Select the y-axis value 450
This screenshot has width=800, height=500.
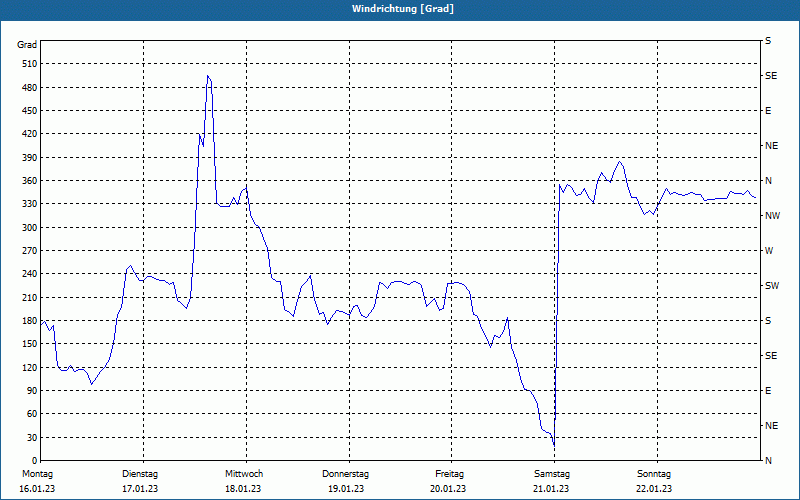30,111
